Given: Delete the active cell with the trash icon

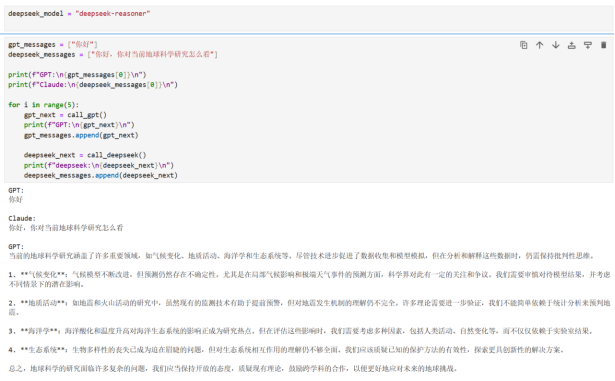Looking at the screenshot, I should (x=604, y=45).
